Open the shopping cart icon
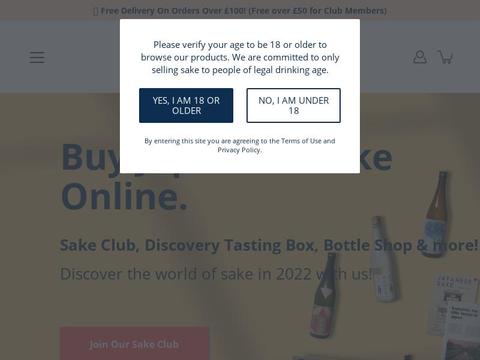Screen dimensions: 480x360 click(x=445, y=57)
